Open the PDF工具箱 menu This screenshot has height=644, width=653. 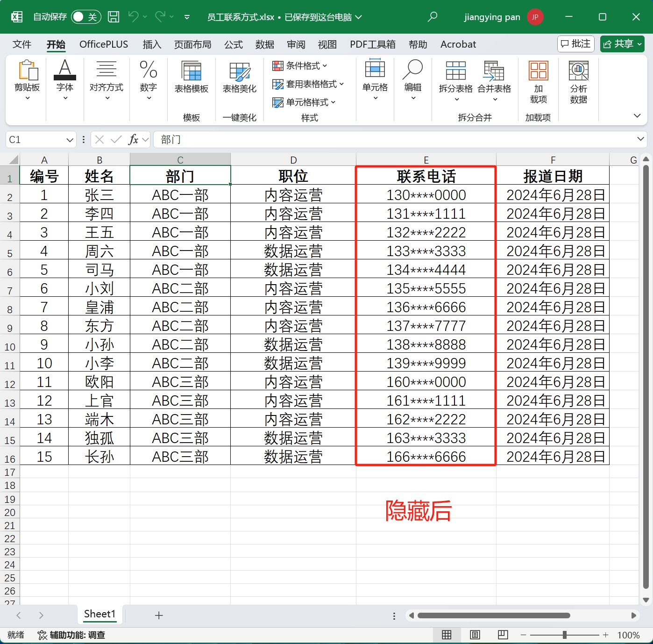(372, 44)
